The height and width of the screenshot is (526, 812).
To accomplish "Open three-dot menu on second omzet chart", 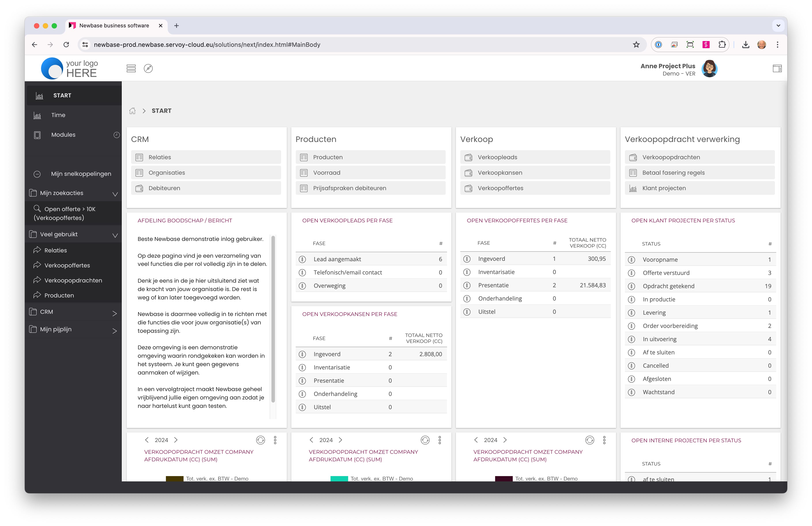I will [440, 440].
